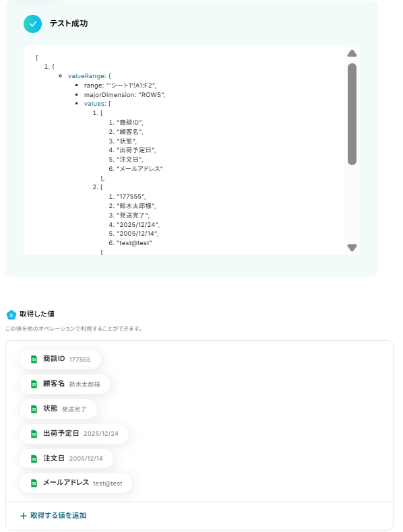Select the 状態 発送完了 value chip

tap(58, 409)
